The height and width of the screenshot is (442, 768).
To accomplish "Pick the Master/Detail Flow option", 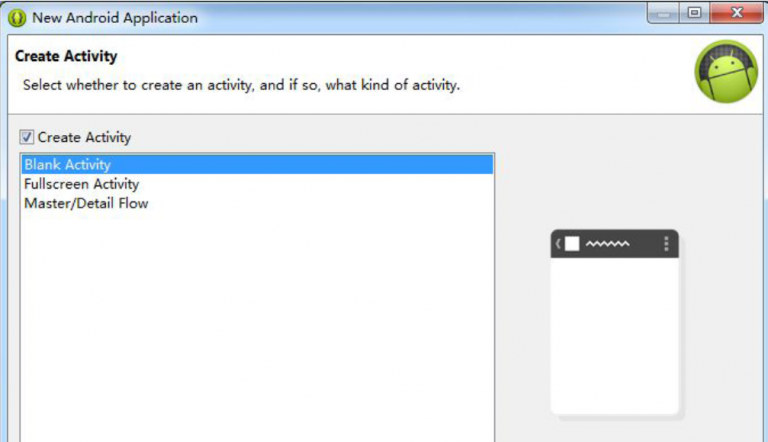I will (x=257, y=203).
